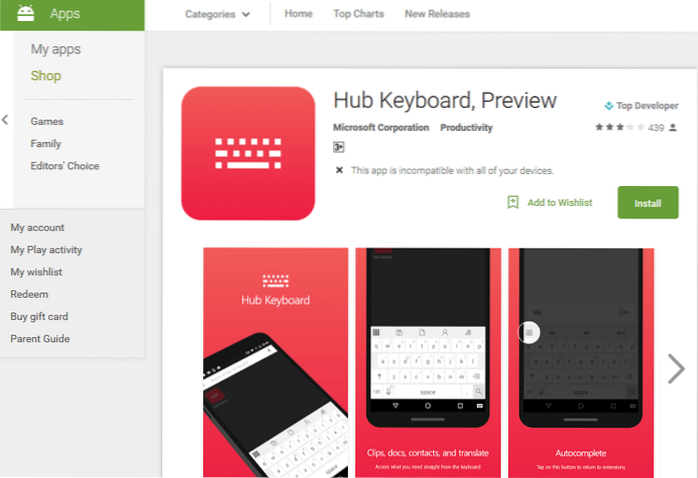Click the 3+ content rating badge
Viewport: 698px width, 478px height.
pyautogui.click(x=338, y=147)
